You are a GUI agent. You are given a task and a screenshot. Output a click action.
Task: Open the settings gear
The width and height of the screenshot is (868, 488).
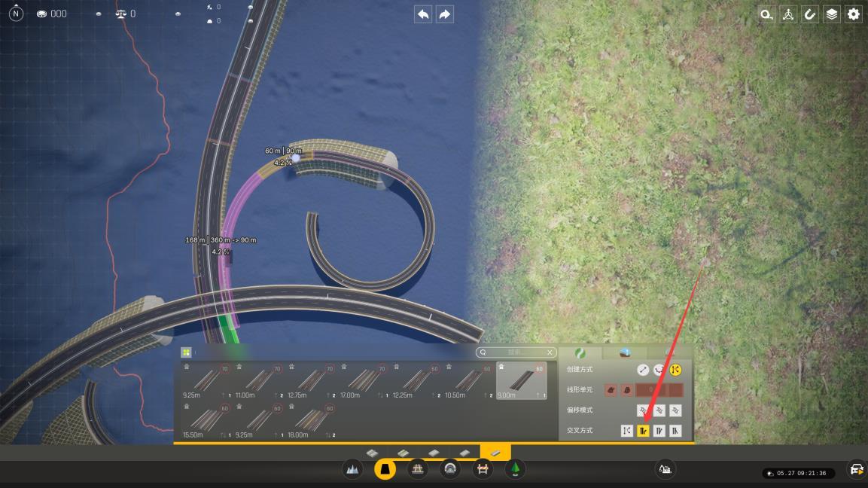pos(854,14)
